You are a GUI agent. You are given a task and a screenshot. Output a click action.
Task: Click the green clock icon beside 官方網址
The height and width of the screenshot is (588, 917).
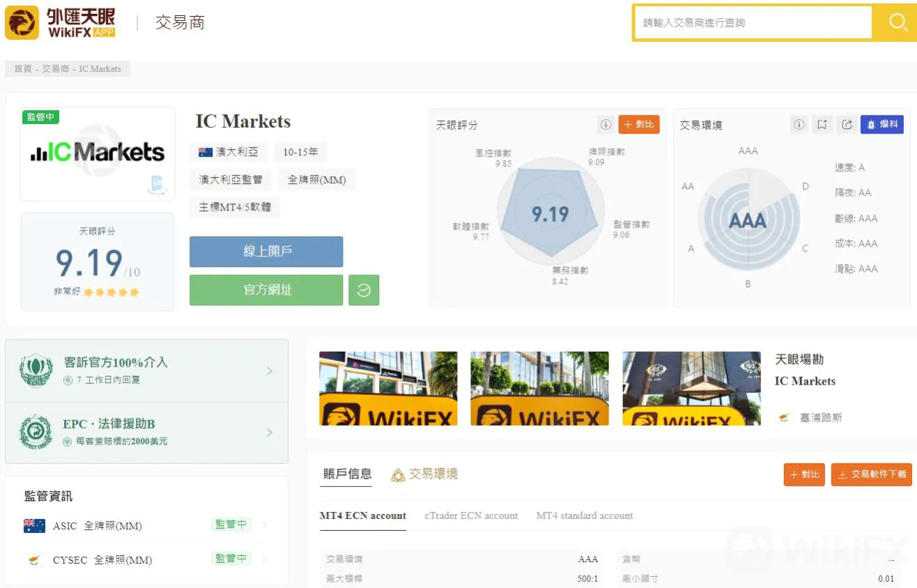[x=364, y=291]
